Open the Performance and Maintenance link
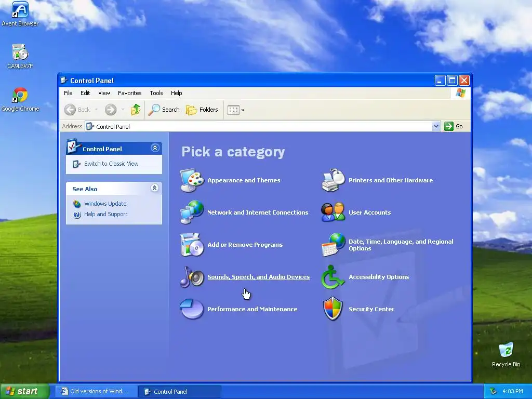 [x=252, y=309]
